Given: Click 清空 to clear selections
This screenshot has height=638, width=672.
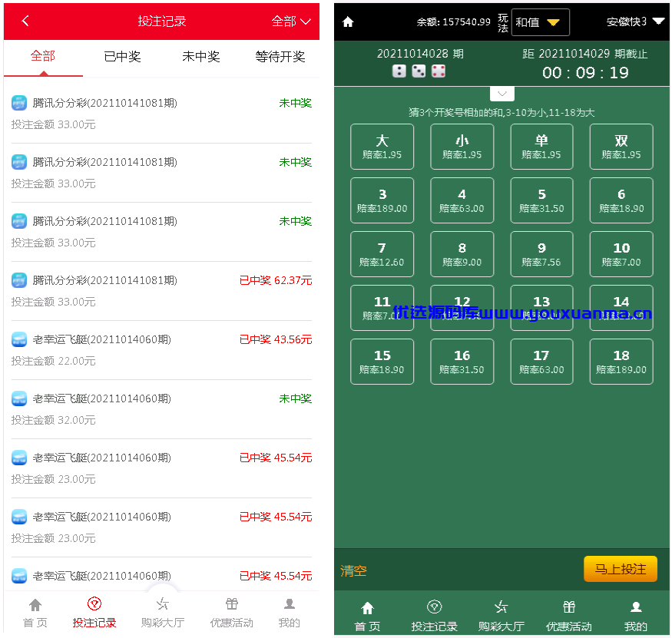Looking at the screenshot, I should click(353, 570).
